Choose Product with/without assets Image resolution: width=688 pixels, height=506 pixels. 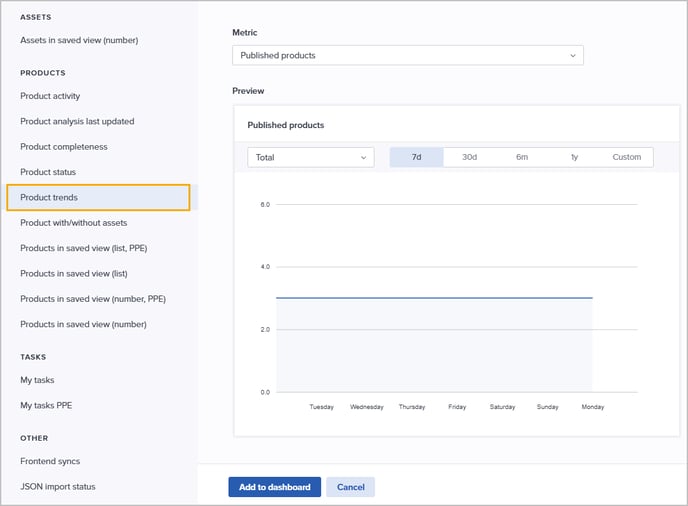tap(74, 223)
